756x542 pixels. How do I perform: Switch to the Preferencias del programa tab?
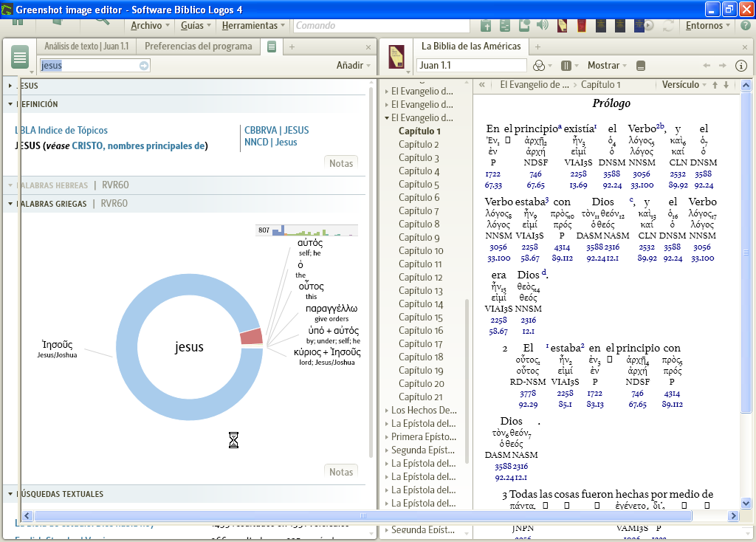[198, 47]
